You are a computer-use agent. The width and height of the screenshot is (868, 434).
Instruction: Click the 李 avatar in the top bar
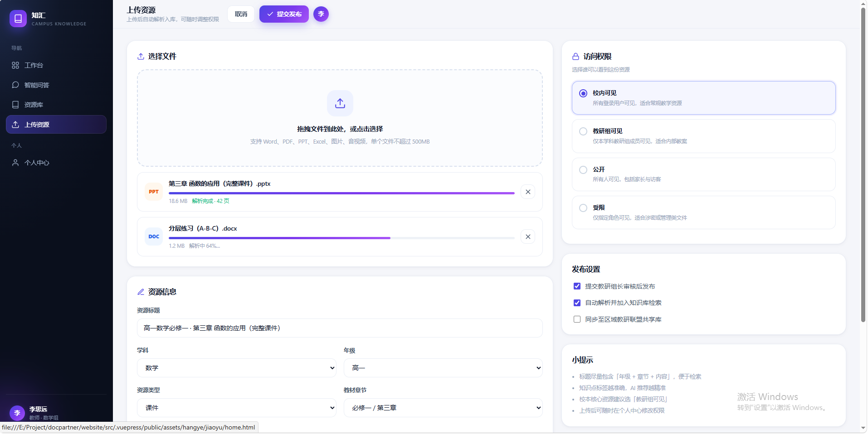tap(321, 14)
